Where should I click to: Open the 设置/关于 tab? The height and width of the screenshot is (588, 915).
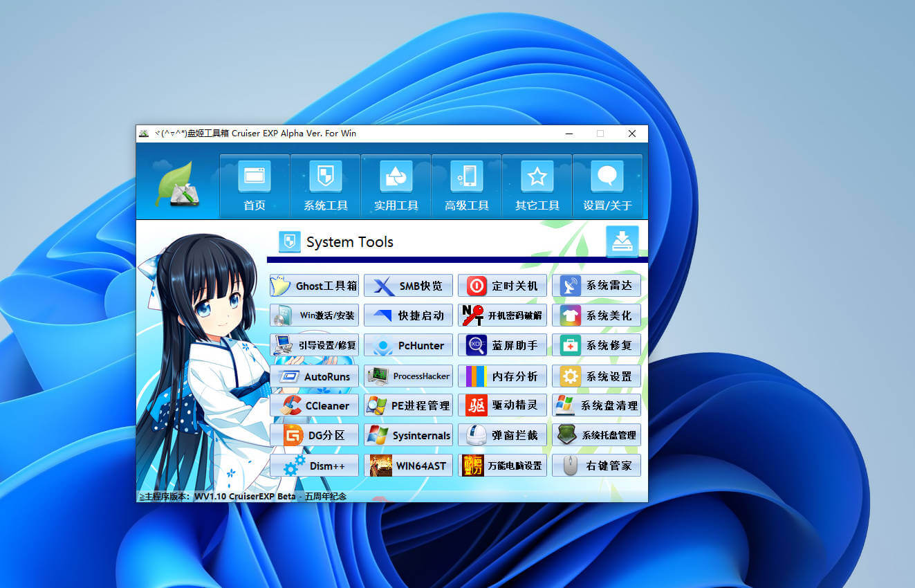tap(607, 185)
